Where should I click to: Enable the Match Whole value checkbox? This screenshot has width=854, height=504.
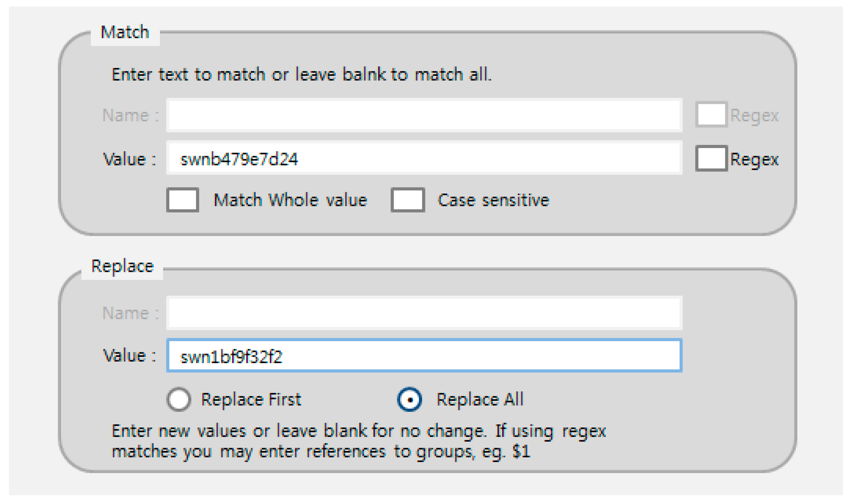(183, 200)
